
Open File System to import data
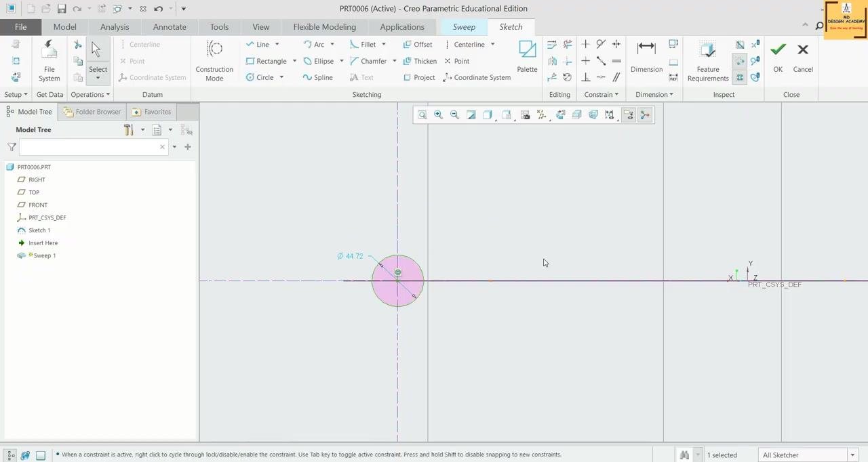49,61
